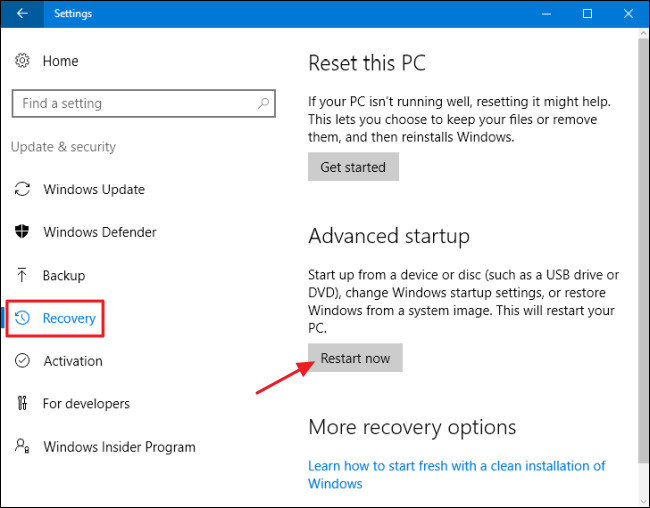
Task: Click the Backup upward arrow icon
Action: pos(22,275)
